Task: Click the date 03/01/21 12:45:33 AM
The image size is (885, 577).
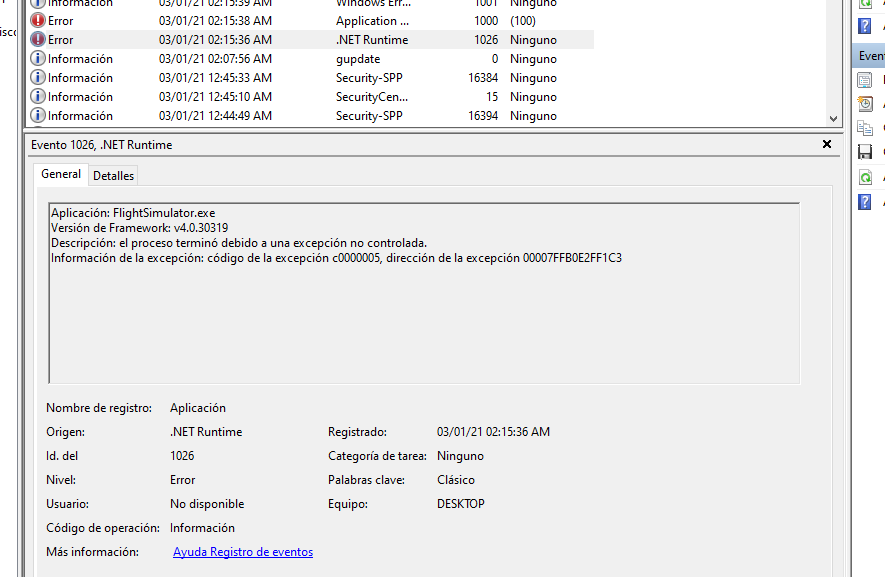Action: coord(215,77)
